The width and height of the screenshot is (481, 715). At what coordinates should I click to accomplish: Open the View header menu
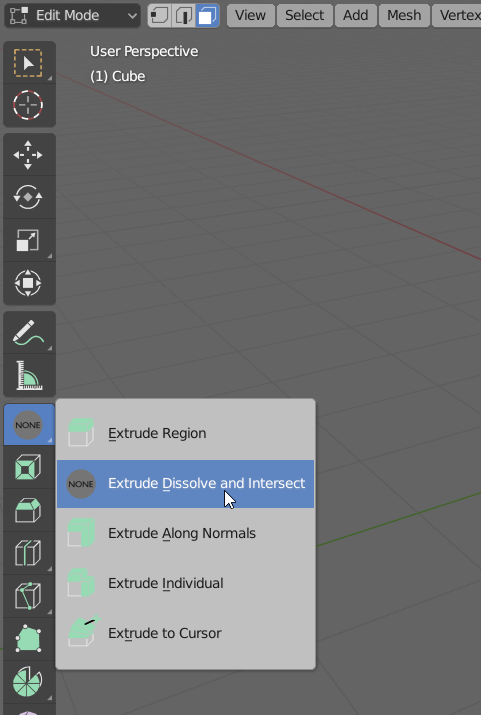[251, 16]
